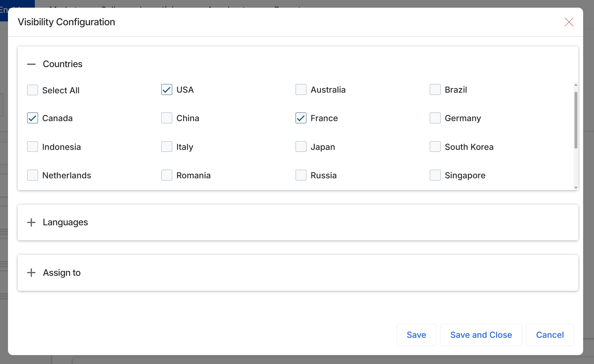Check the China checkbox
The height and width of the screenshot is (364, 594).
pyautogui.click(x=167, y=118)
